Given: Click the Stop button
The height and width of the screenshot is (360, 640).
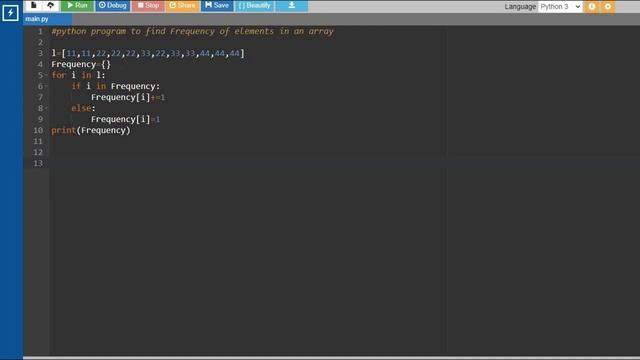Looking at the screenshot, I should pos(148,5).
